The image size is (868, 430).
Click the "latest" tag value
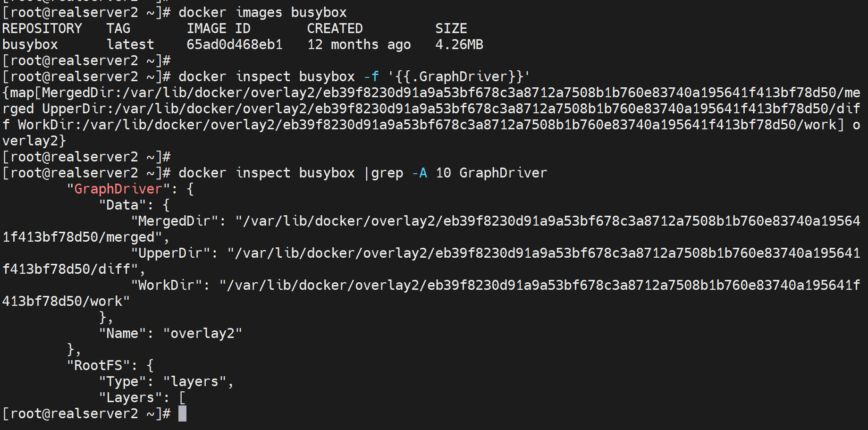click(130, 45)
